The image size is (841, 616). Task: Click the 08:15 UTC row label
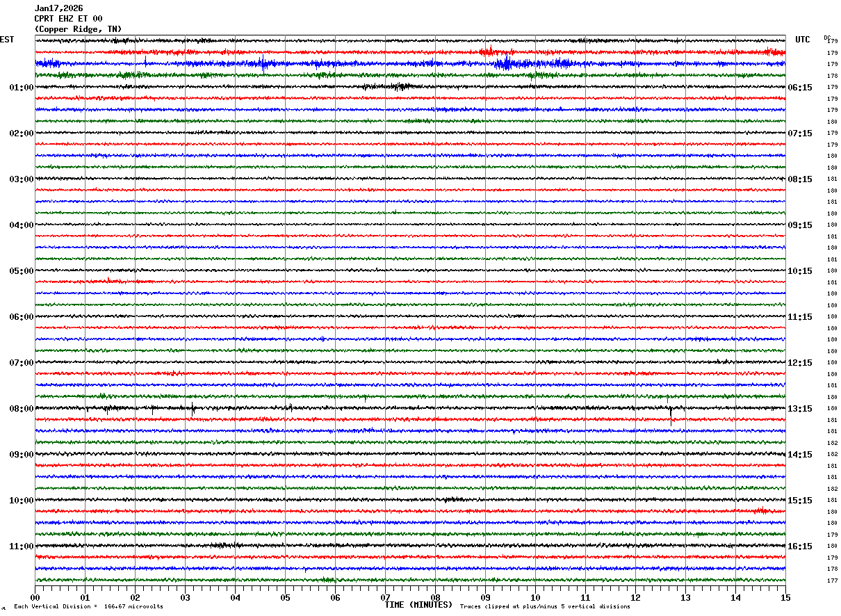pyautogui.click(x=800, y=179)
